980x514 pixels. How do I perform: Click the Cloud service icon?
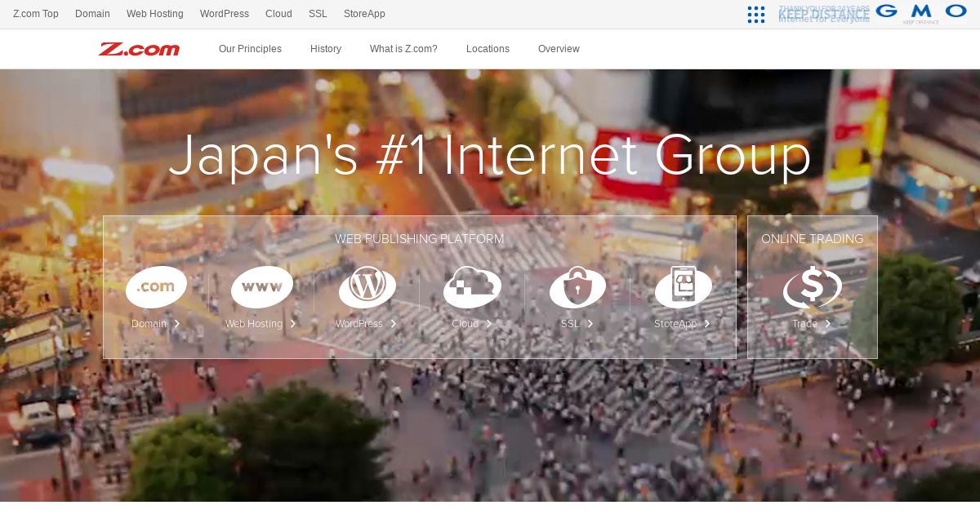[x=472, y=287]
